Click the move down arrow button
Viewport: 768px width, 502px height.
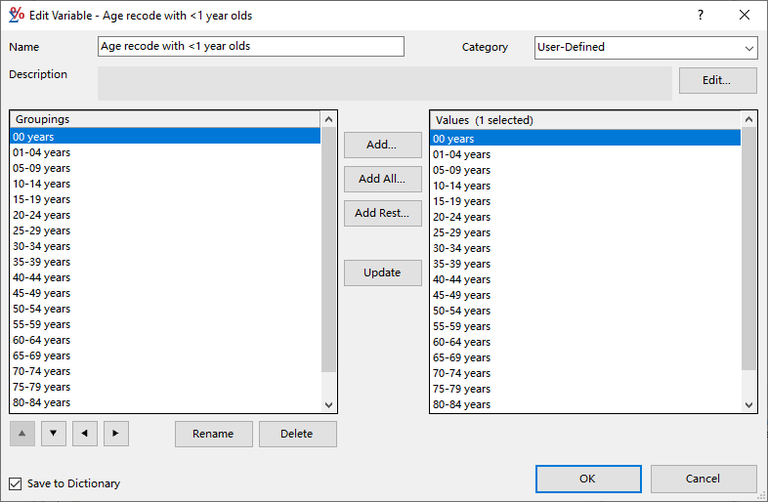53,433
